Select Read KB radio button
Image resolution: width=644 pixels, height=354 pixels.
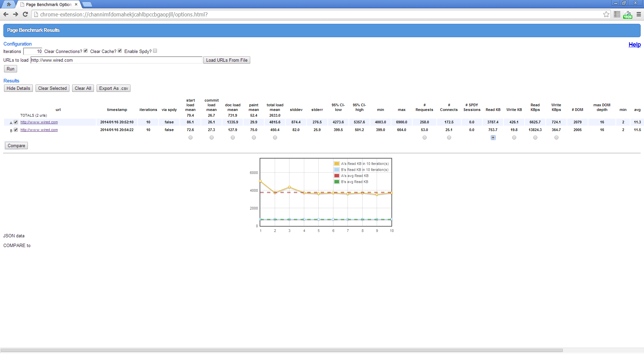coord(493,137)
